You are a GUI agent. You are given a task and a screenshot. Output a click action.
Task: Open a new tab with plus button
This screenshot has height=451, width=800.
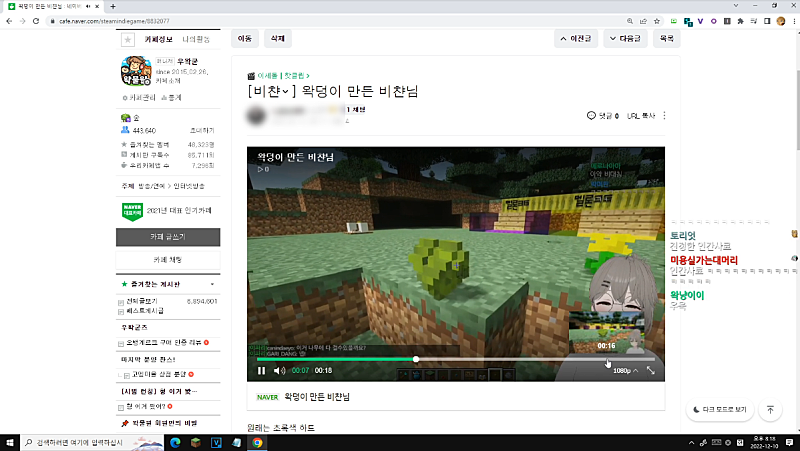(113, 6)
